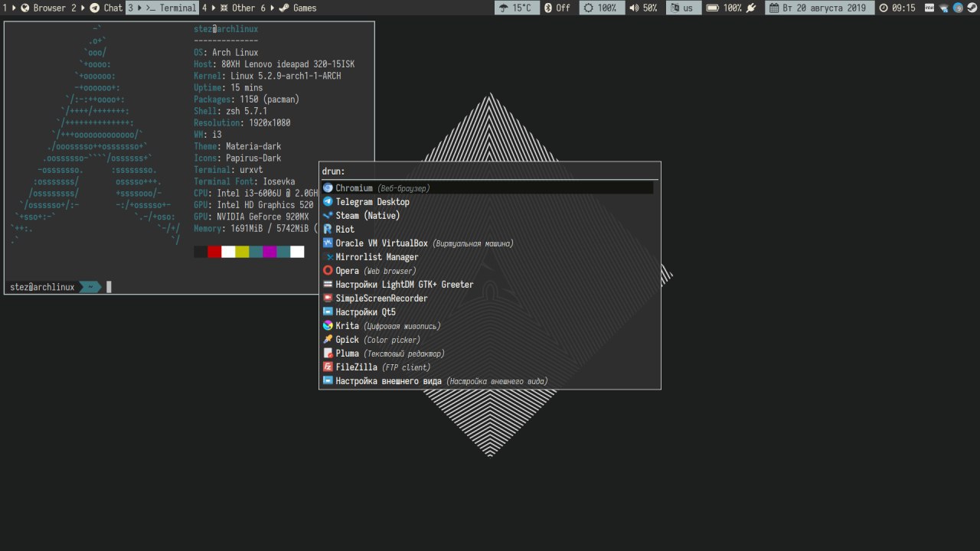Image resolution: width=980 pixels, height=551 pixels.
Task: Switch to workspace 2 Chat
Action: [97, 8]
